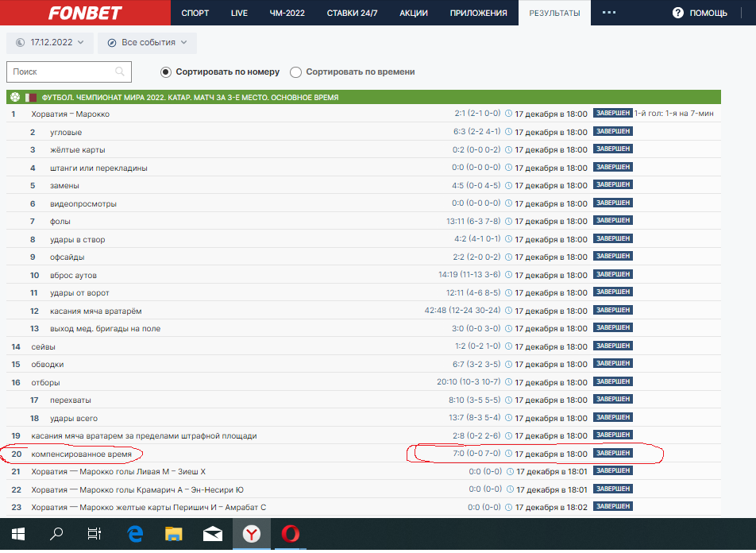Select "Сортировать по номеру" radio button
This screenshot has width=756, height=553.
[166, 72]
